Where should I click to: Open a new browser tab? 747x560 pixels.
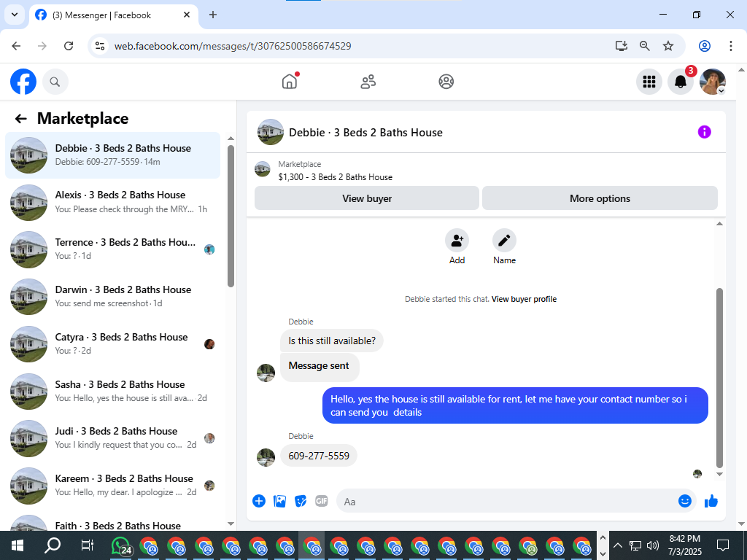coord(213,15)
